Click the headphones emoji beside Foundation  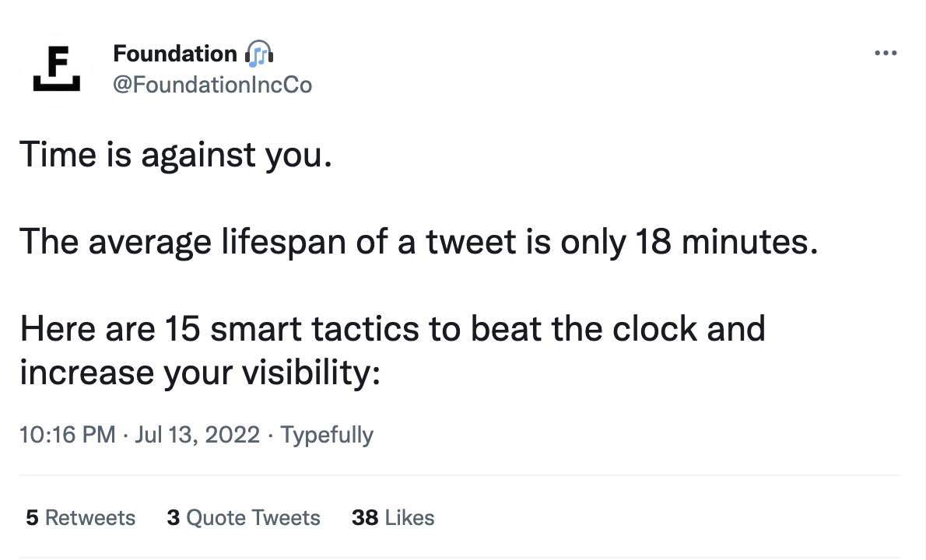pos(260,54)
